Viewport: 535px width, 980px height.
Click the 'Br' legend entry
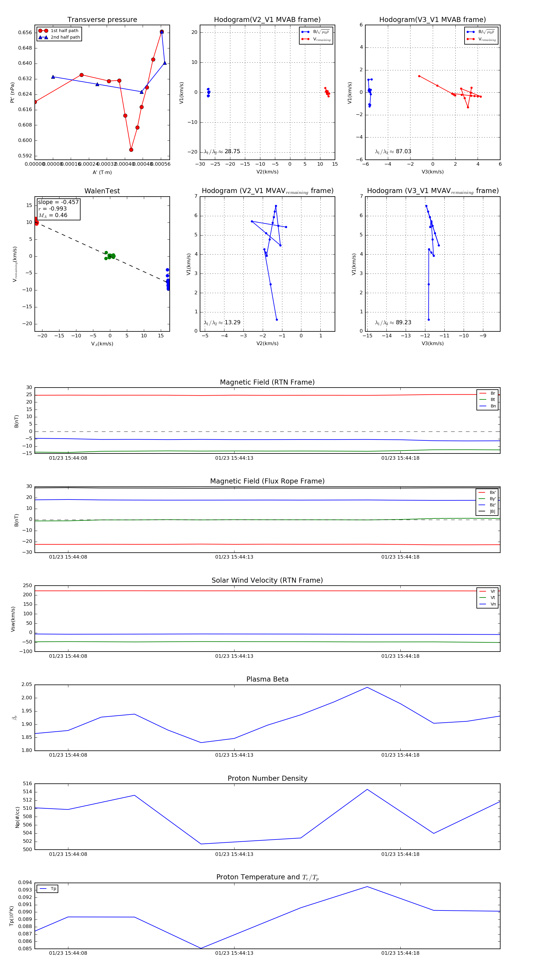(487, 393)
